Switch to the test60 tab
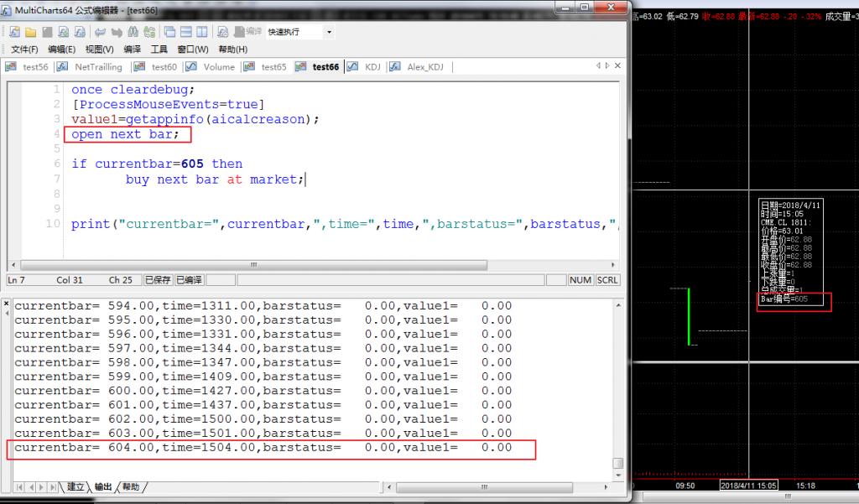 [157, 67]
